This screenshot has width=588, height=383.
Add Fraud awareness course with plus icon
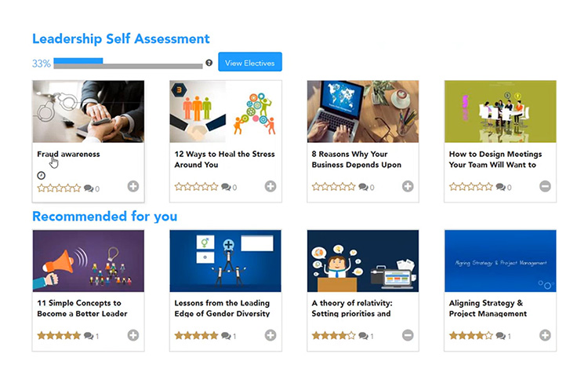coord(133,186)
